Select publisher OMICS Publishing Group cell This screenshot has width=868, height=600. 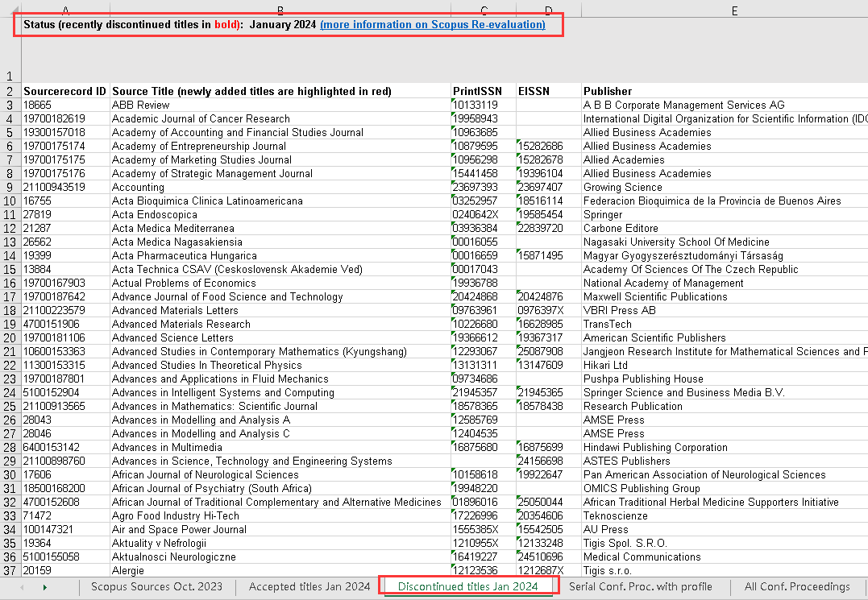tap(725, 488)
